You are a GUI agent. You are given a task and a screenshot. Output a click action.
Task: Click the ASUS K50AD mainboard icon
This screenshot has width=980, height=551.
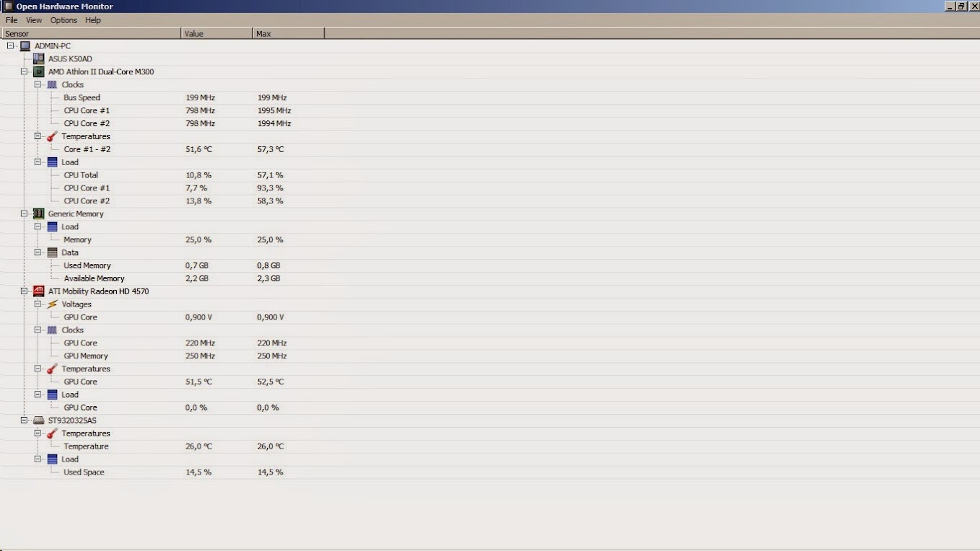(38, 59)
